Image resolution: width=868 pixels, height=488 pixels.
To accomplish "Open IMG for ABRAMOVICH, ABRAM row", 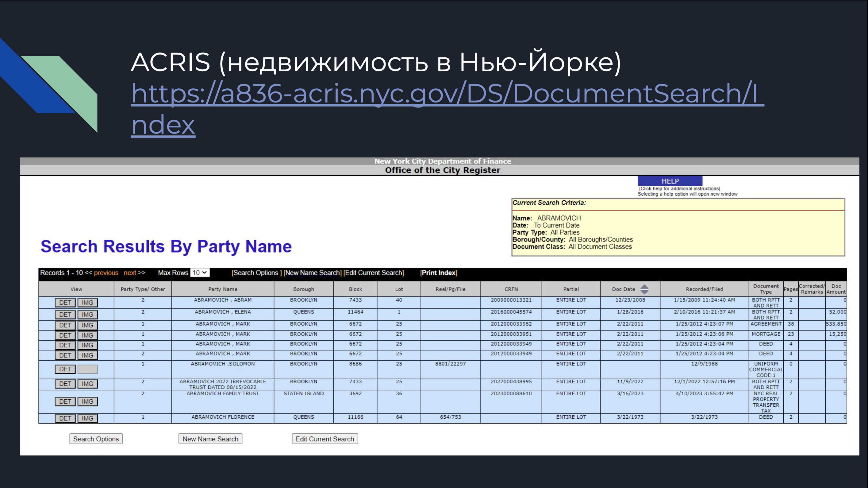I will click(x=88, y=303).
